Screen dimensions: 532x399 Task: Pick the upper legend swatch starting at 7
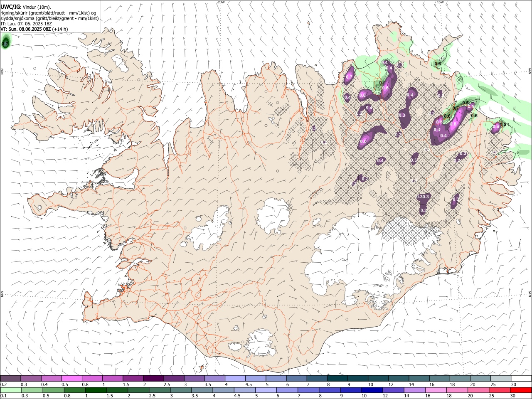317,379
